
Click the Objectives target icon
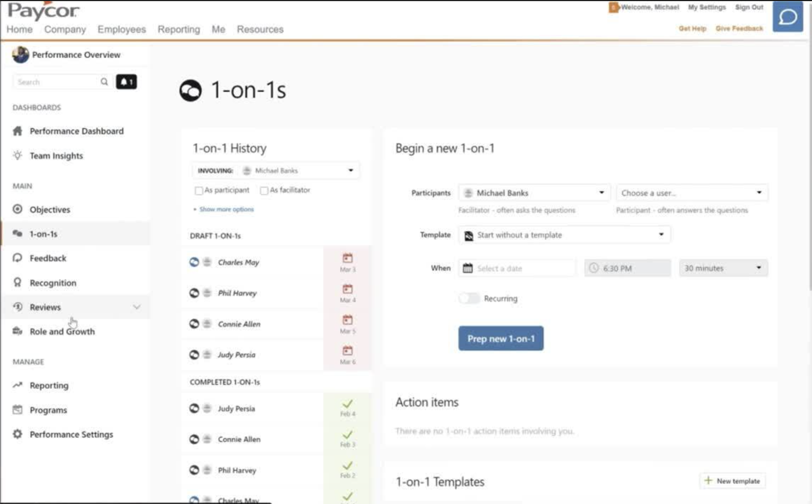point(17,209)
